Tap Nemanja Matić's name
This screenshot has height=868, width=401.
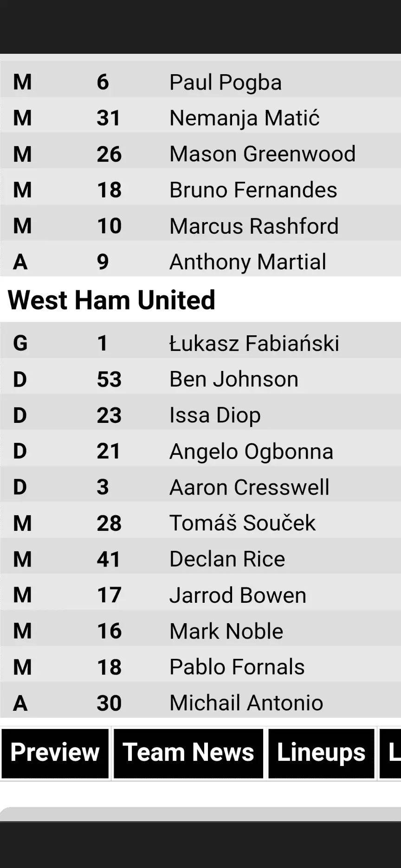tap(245, 118)
